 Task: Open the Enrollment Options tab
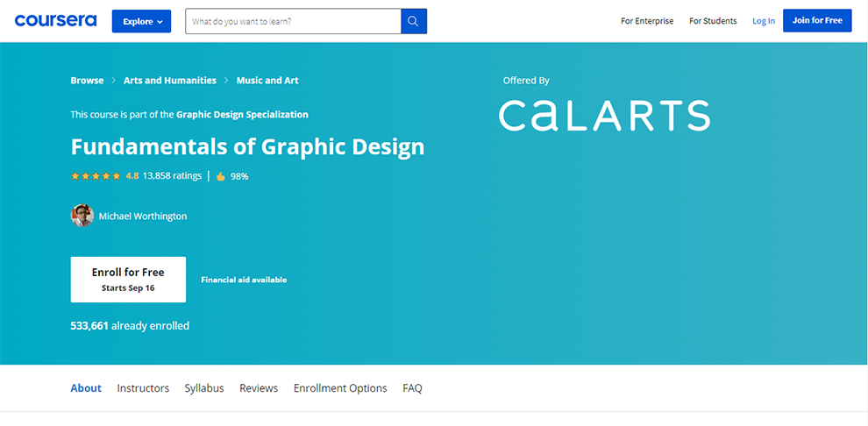click(x=340, y=388)
